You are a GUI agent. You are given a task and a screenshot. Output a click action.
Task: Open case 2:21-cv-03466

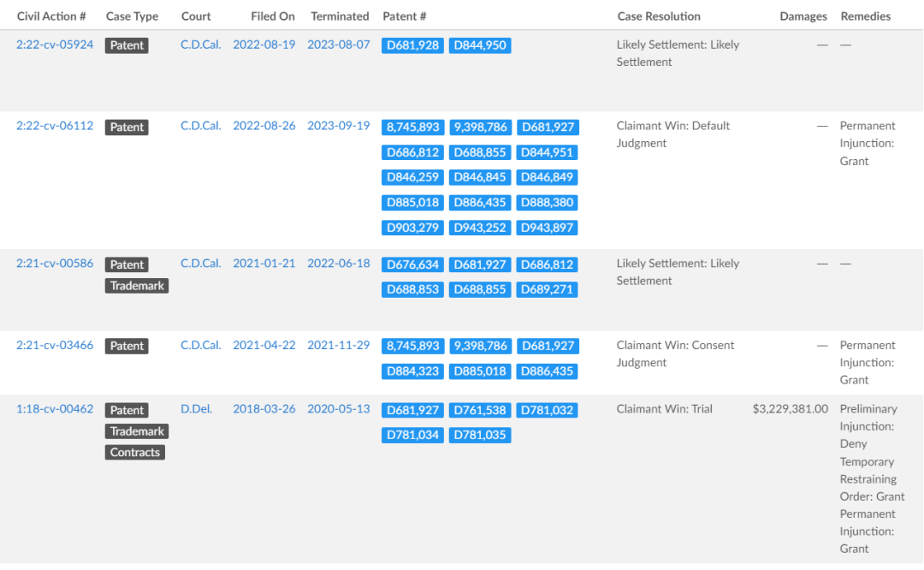pos(55,346)
